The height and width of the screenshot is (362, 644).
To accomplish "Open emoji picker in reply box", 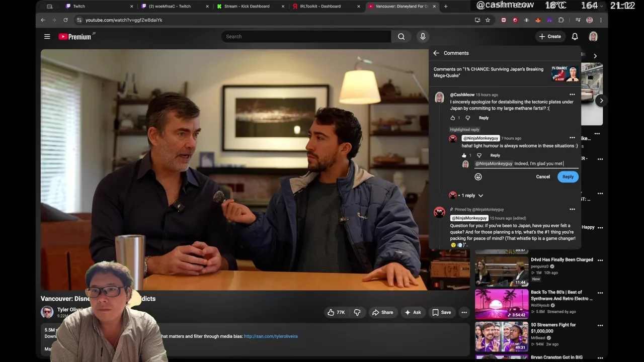I will point(478,177).
